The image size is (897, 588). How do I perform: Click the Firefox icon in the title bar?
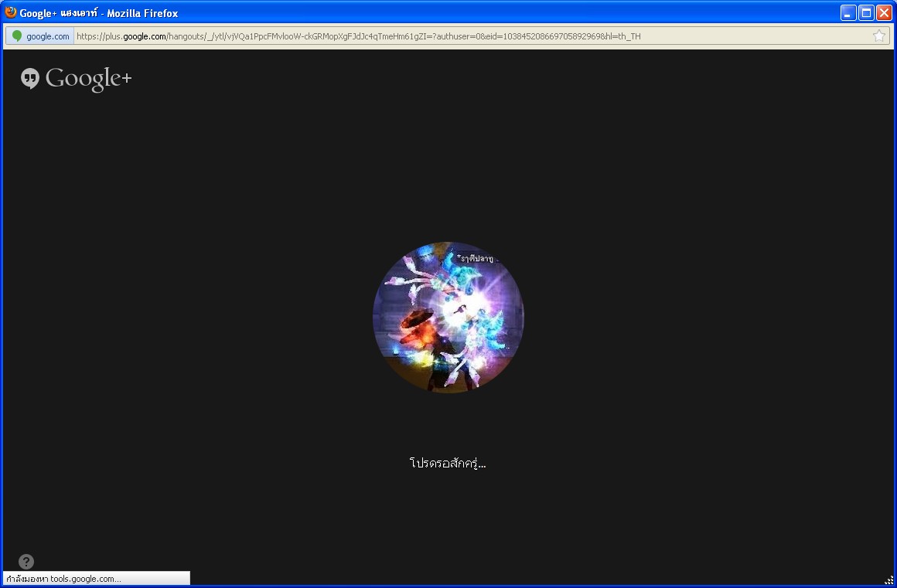pyautogui.click(x=10, y=12)
